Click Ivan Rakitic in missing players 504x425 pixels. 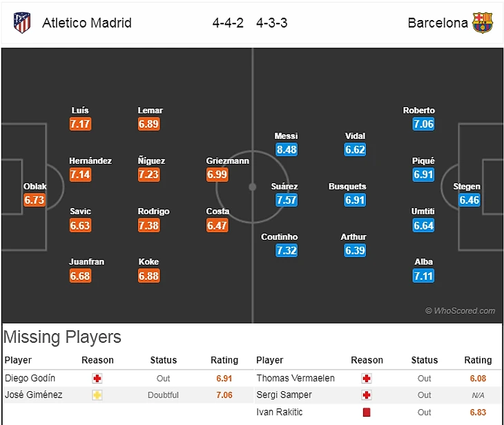pos(279,413)
